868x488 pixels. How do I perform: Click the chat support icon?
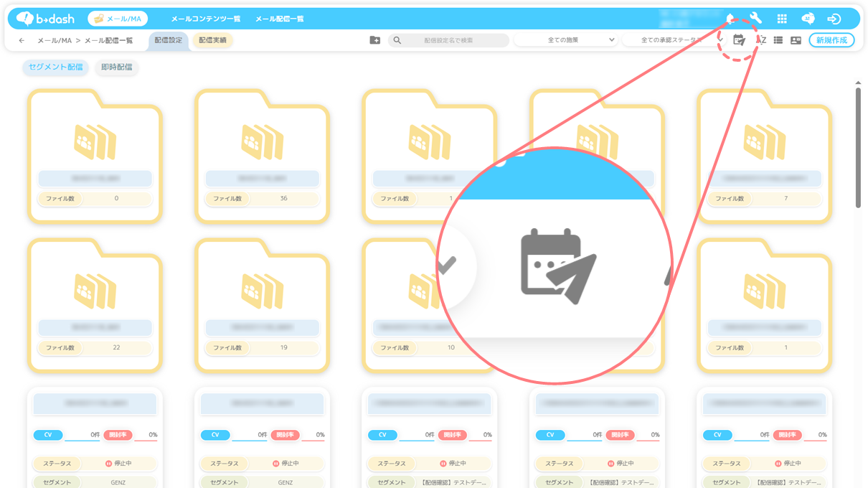point(808,19)
